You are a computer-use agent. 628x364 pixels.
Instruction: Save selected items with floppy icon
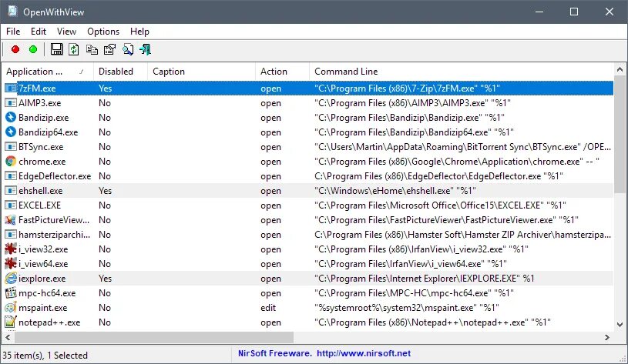(x=56, y=49)
